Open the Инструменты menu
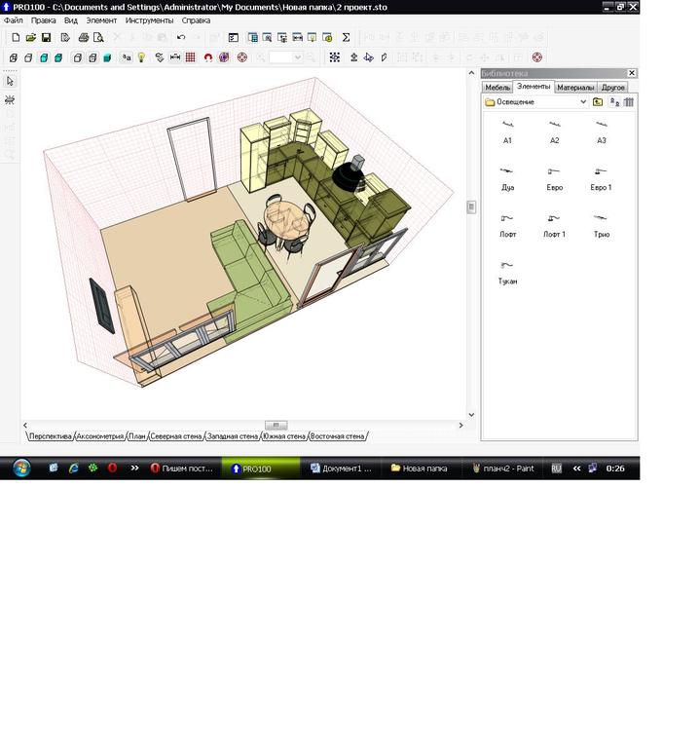 [x=148, y=20]
